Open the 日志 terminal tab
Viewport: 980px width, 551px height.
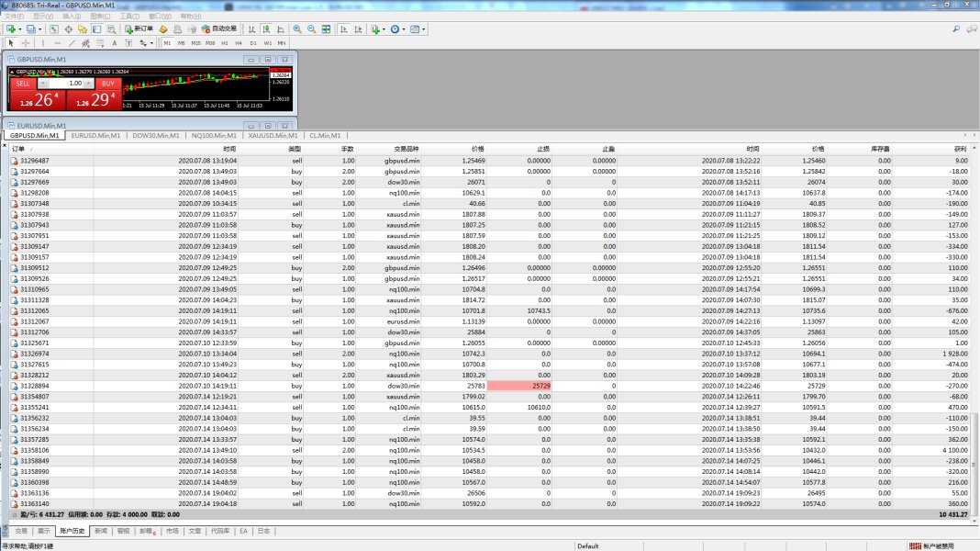click(263, 531)
